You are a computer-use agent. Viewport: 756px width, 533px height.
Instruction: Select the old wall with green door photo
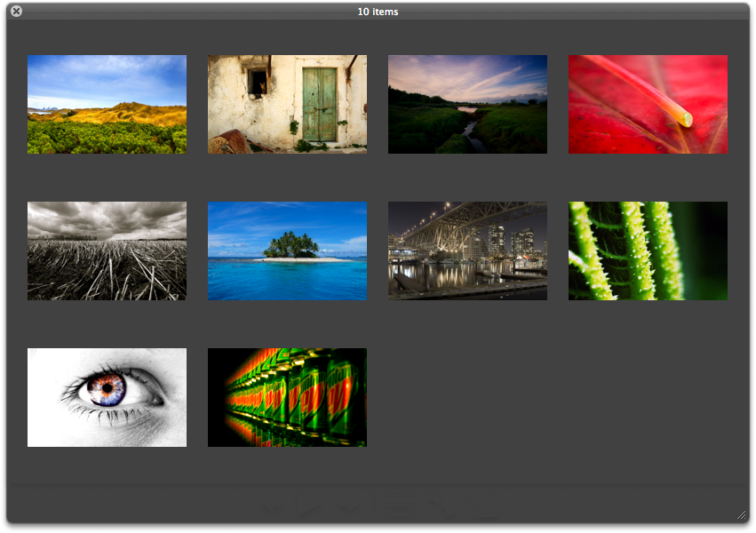point(287,105)
